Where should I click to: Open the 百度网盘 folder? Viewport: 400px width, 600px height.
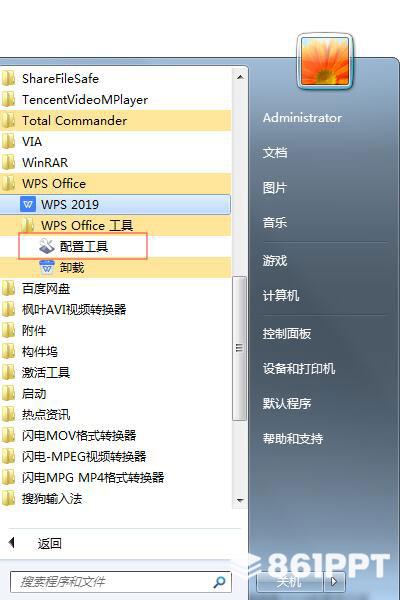click(115, 289)
